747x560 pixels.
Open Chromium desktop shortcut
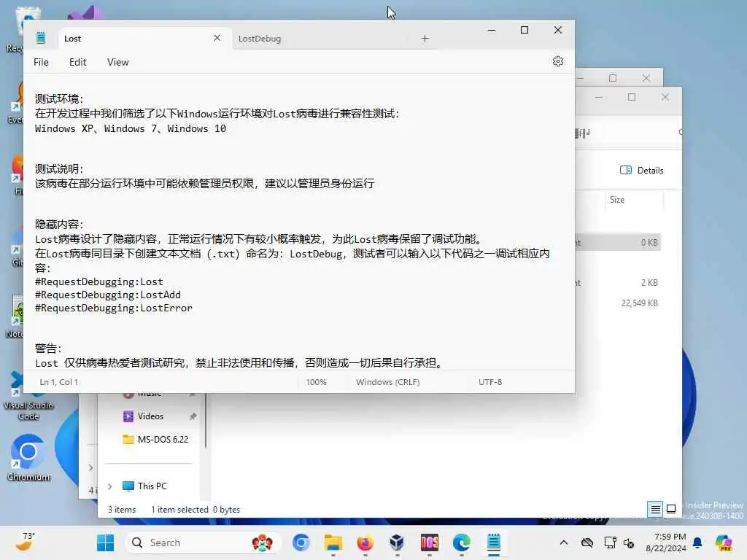(28, 458)
